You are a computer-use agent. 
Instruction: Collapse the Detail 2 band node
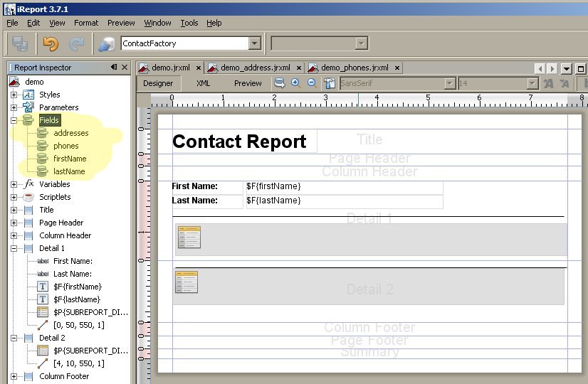[14, 338]
